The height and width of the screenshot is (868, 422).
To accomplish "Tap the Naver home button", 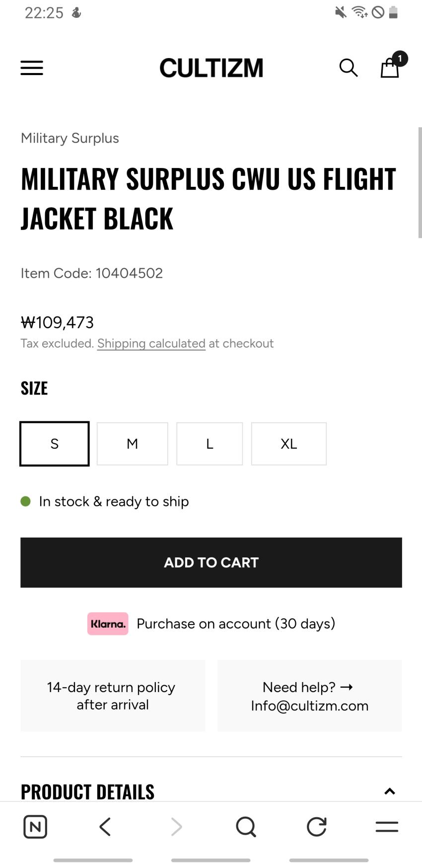I will tap(35, 827).
